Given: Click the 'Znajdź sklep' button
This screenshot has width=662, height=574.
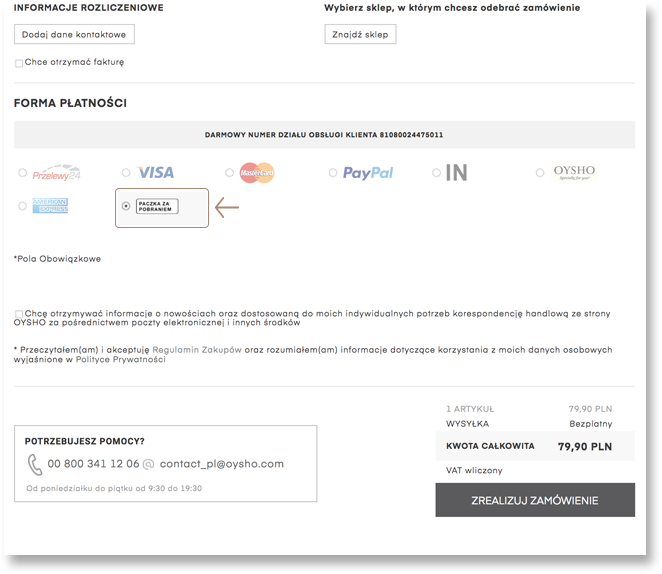Looking at the screenshot, I should (360, 34).
